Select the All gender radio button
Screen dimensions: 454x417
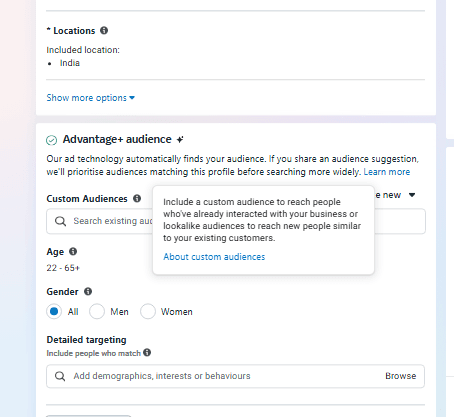[x=54, y=311]
